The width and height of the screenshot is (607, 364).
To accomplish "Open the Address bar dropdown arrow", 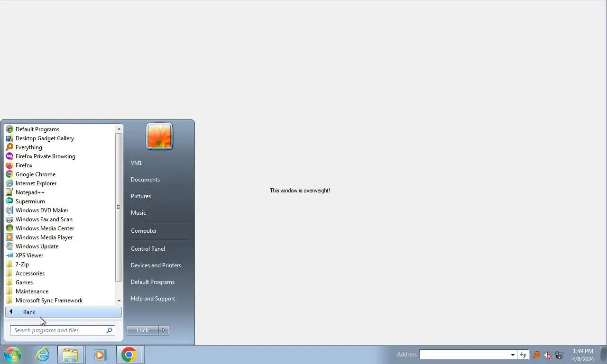I will [513, 355].
